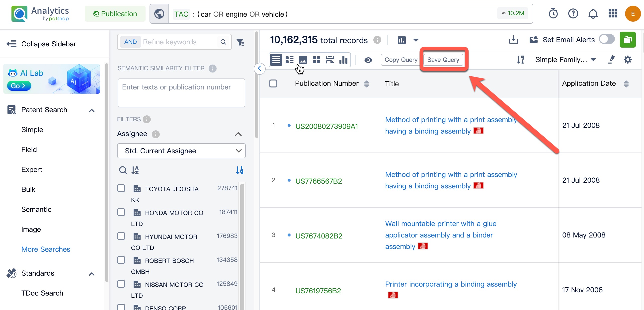The image size is (644, 310).
Task: Click the download export icon
Action: pyautogui.click(x=513, y=40)
